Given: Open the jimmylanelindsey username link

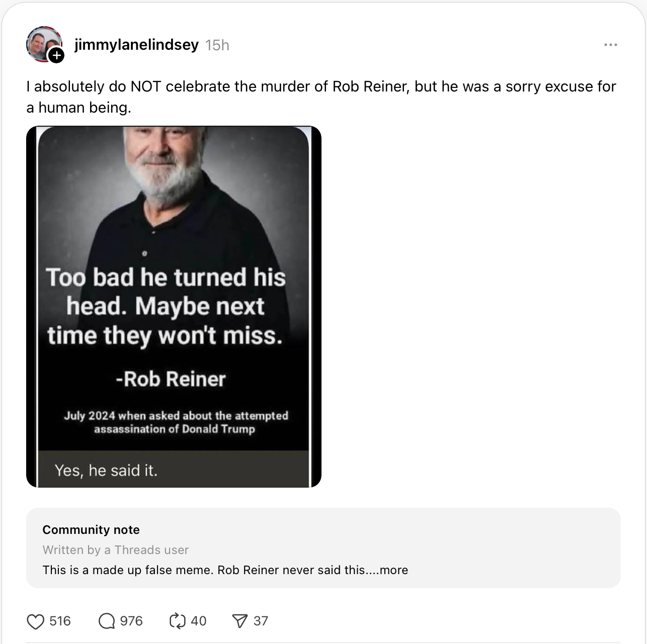Looking at the screenshot, I should (x=136, y=45).
